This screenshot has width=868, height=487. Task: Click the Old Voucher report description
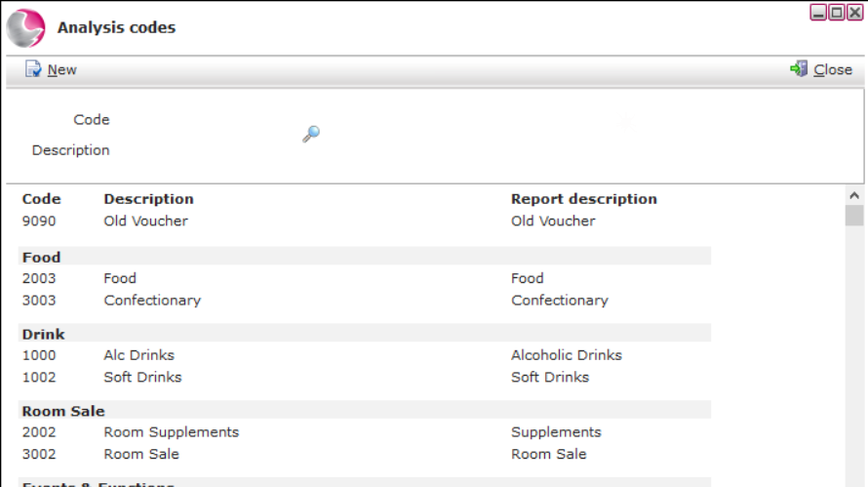[x=553, y=222]
